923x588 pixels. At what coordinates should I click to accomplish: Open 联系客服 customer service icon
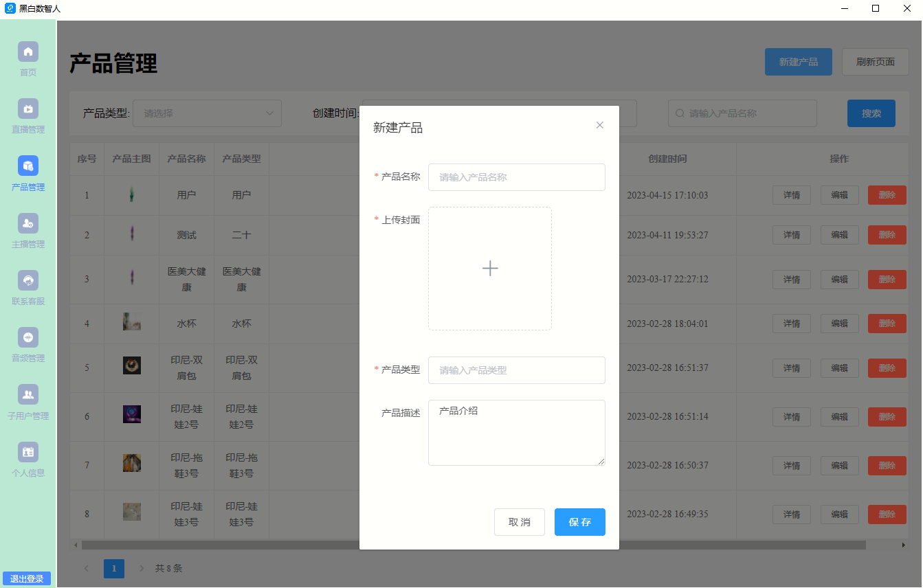click(x=28, y=280)
